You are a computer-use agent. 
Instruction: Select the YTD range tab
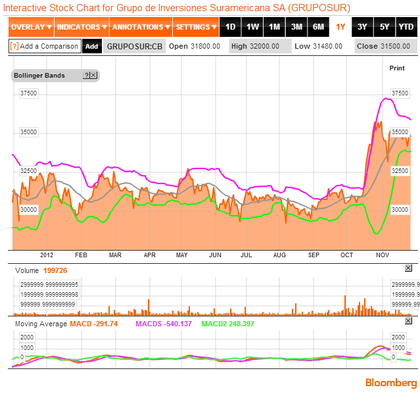406,27
